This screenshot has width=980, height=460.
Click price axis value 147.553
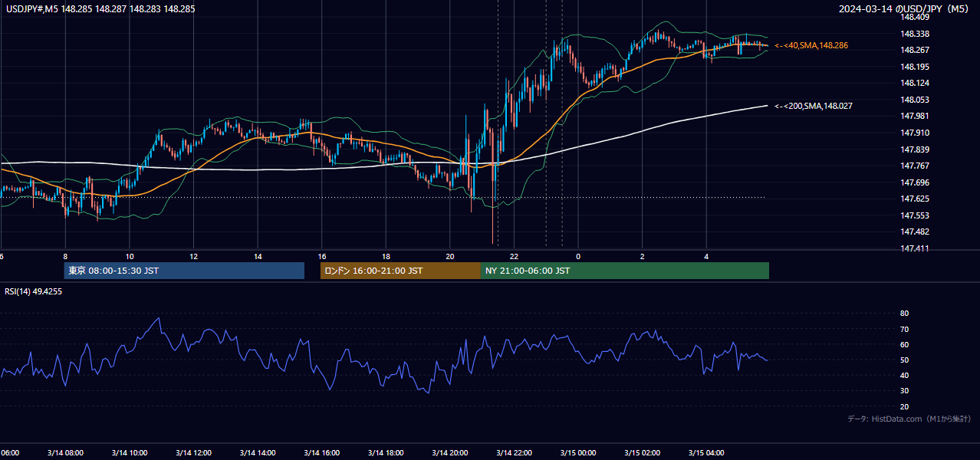pos(914,215)
